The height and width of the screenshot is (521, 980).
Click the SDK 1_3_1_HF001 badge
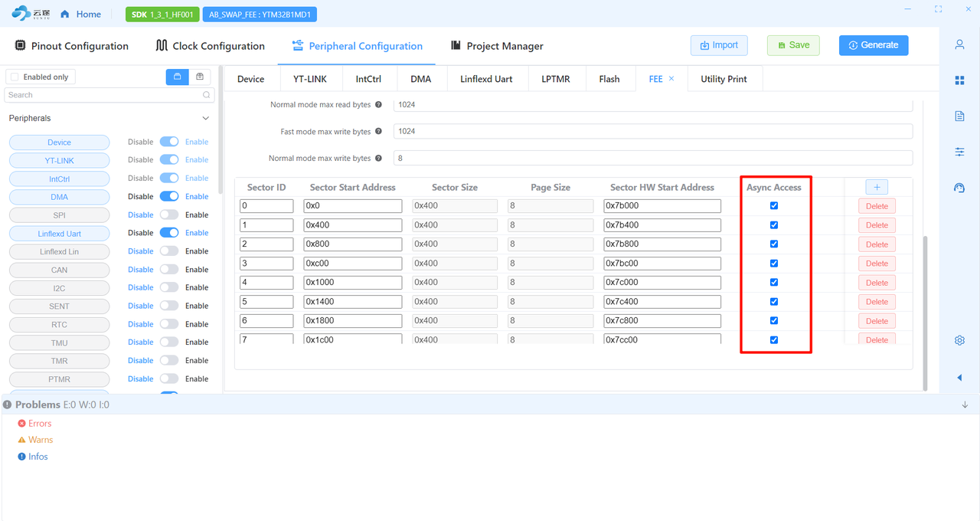point(162,15)
